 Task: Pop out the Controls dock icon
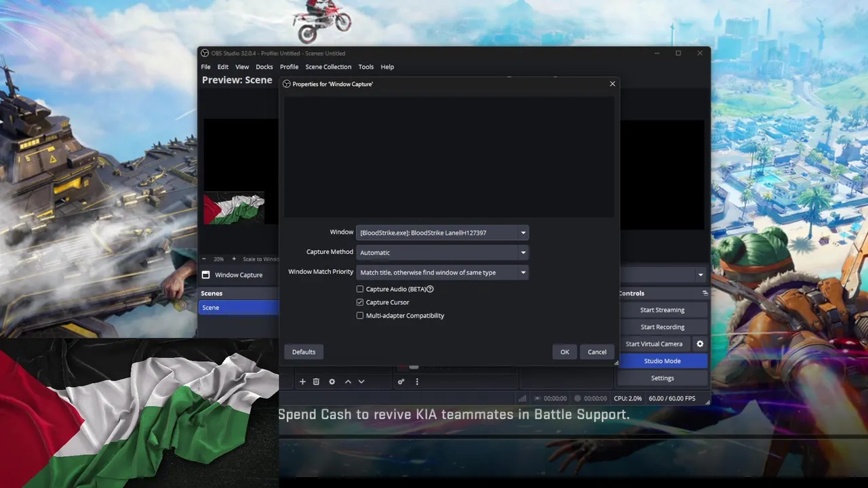click(x=705, y=293)
